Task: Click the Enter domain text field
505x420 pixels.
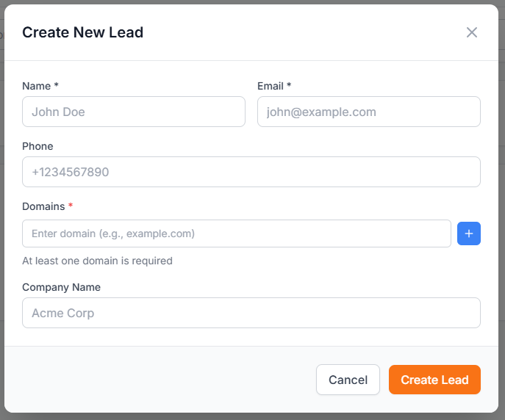Action: (236, 233)
